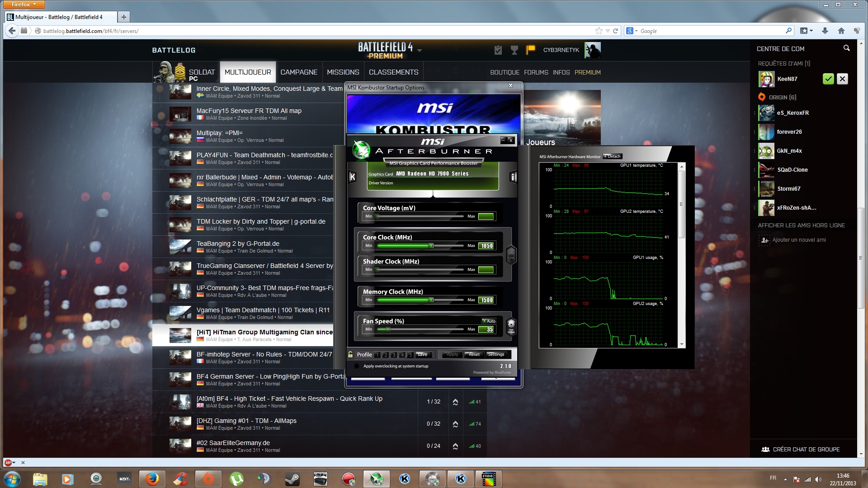The image size is (868, 488).
Task: Unlock profiles with the padlock icon
Action: 350,355
